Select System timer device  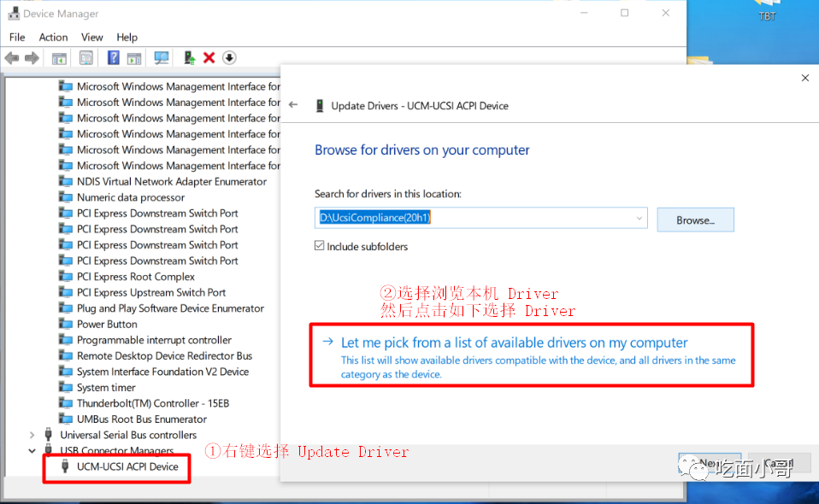coord(106,387)
